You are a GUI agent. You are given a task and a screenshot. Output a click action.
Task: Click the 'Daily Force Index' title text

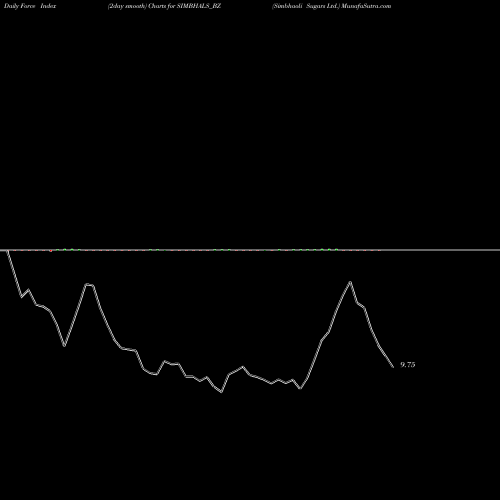30,6
